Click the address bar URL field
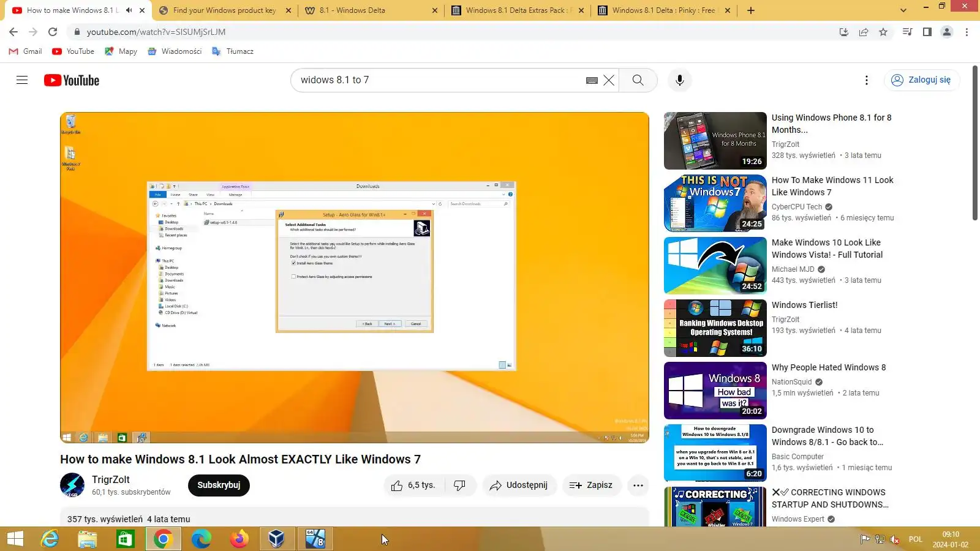 453,32
